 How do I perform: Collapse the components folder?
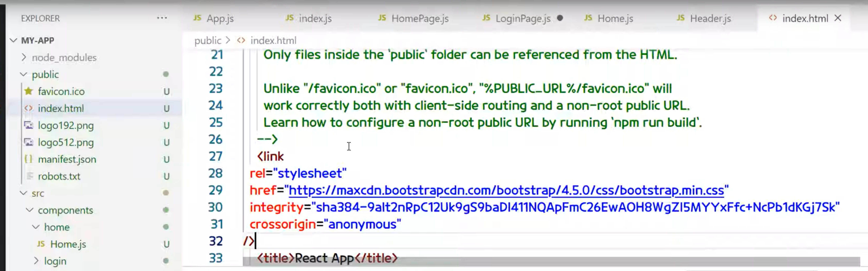(30, 210)
